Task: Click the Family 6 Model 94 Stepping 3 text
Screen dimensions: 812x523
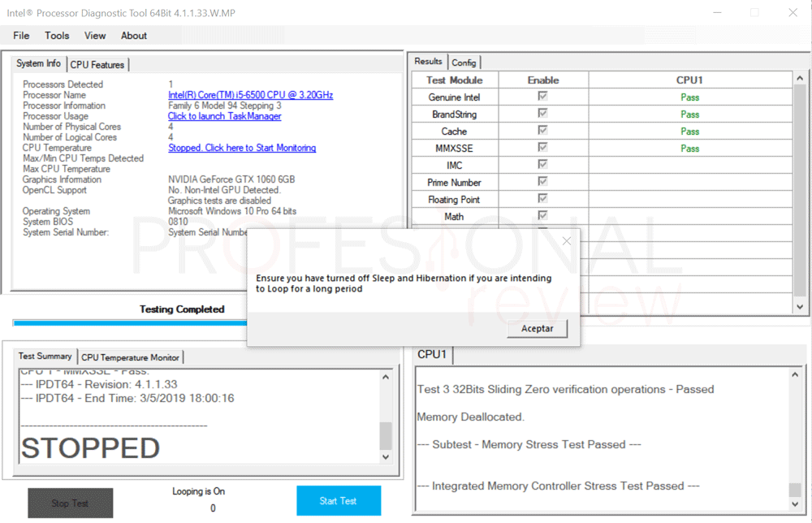Action: tap(225, 105)
